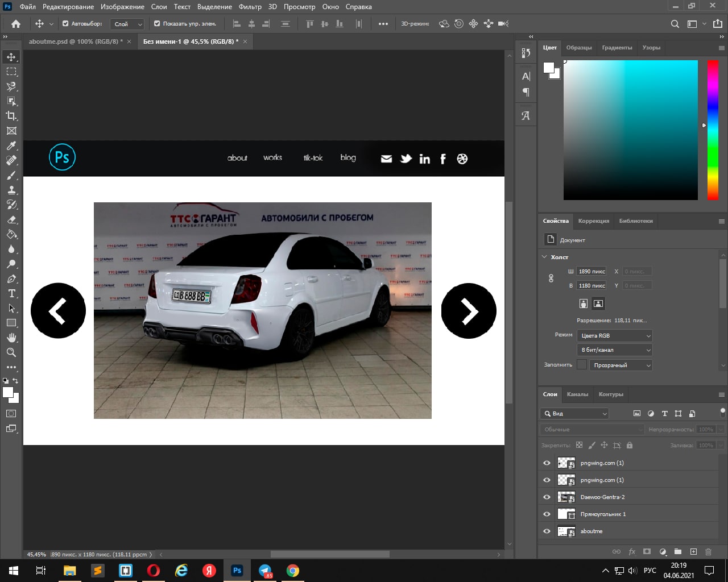The image size is (728, 582).
Task: Select the Brush tool
Action: (11, 175)
